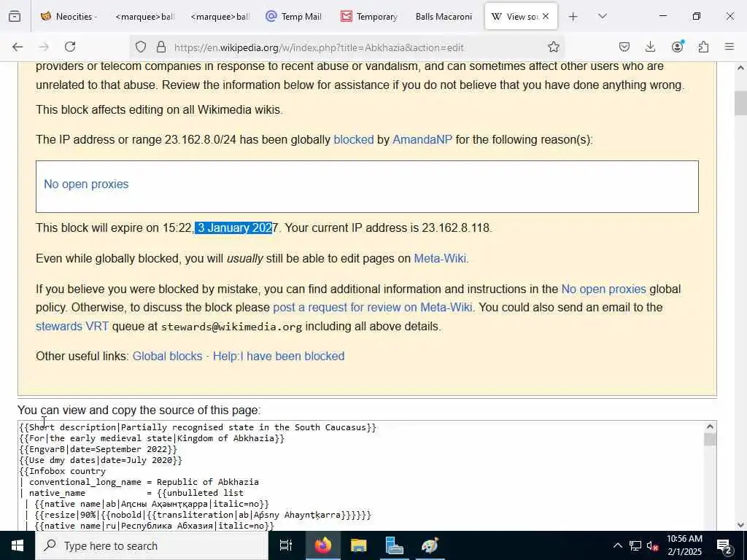Switch to the Temporary mail tab

[370, 17]
